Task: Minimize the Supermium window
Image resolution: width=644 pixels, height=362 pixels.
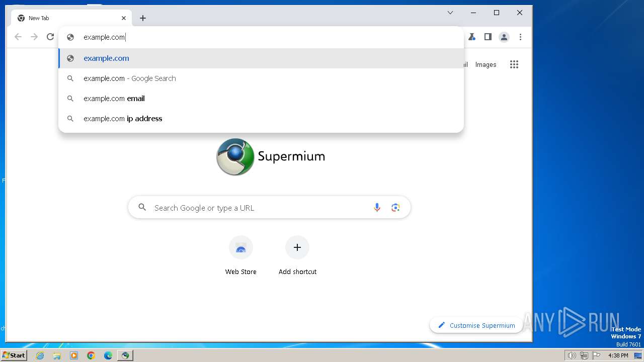Action: pos(473,13)
